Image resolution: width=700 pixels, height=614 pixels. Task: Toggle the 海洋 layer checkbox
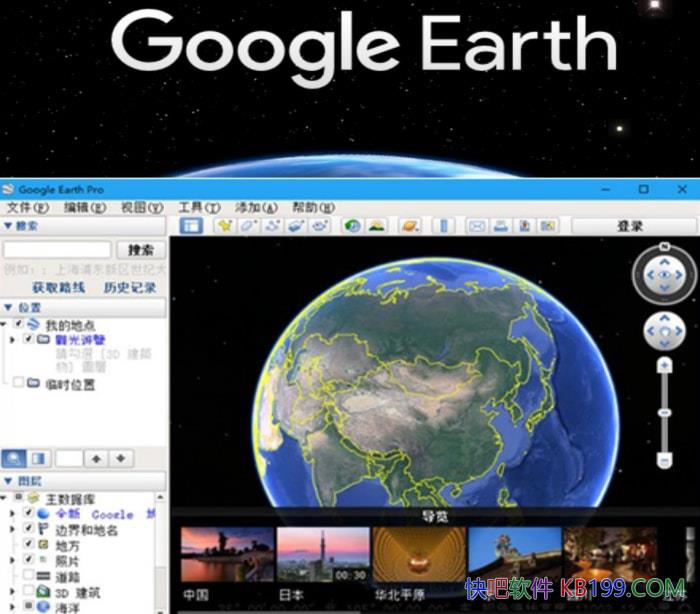(28, 606)
